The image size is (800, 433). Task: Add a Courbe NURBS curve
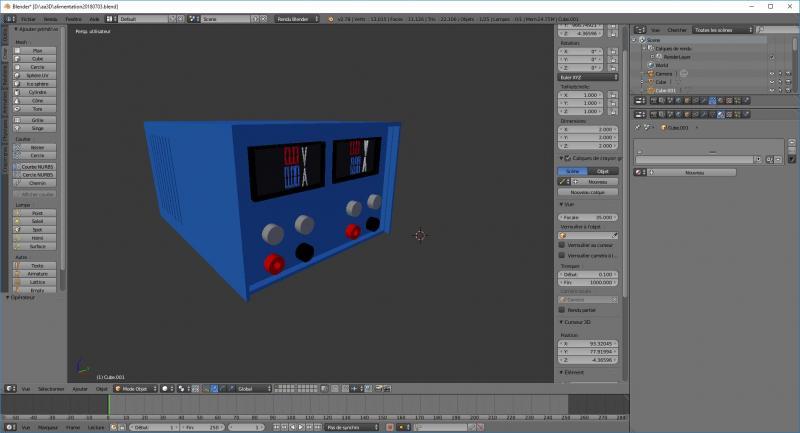coord(37,166)
